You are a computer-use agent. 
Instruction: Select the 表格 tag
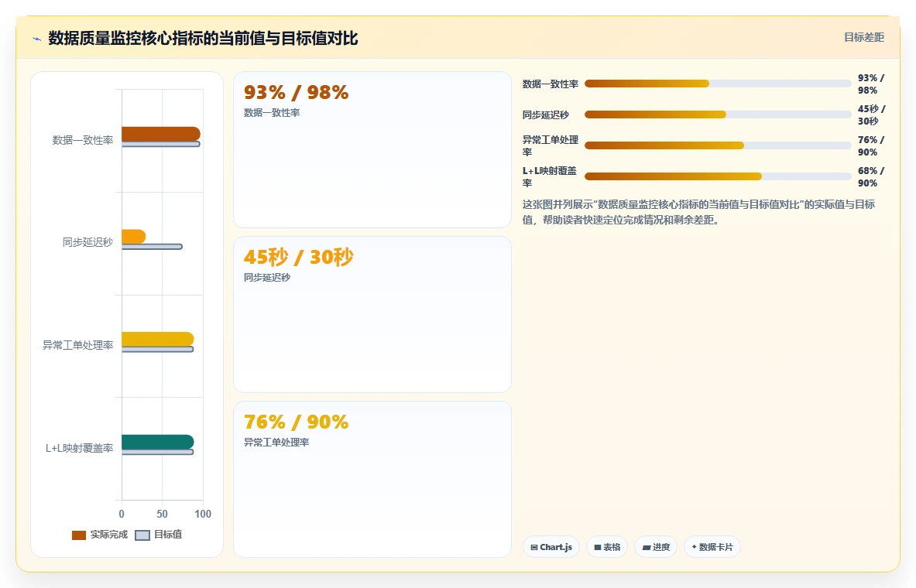(607, 547)
